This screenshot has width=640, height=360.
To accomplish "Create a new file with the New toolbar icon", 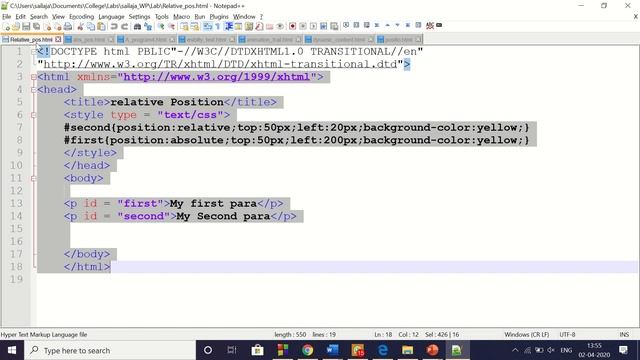I will tap(6, 27).
